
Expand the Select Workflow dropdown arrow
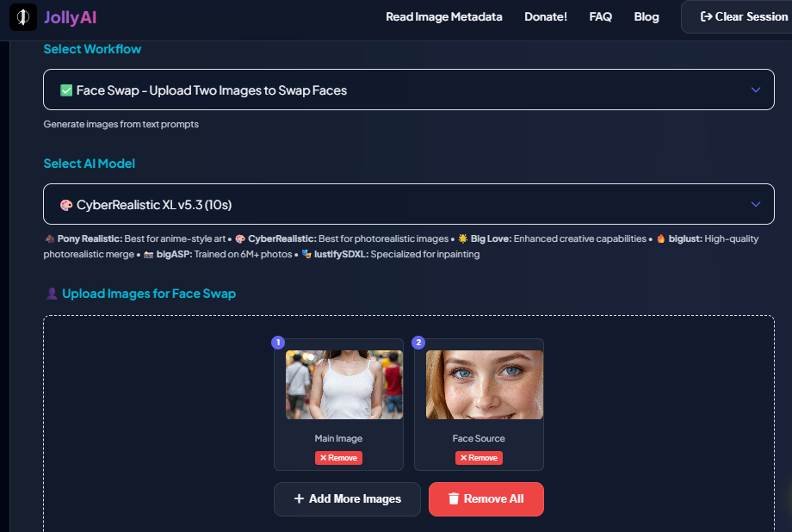pos(755,90)
